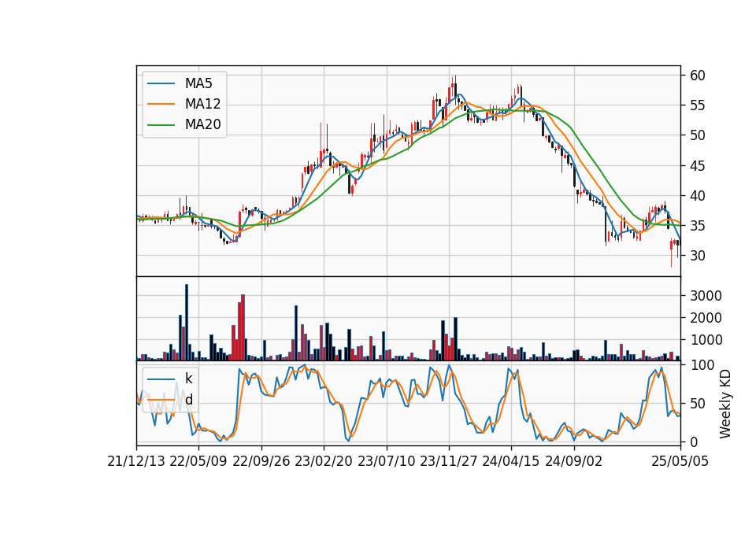The image size is (756, 543).
Task: Click the 23/11/27 date tick label
Action: coord(449,461)
